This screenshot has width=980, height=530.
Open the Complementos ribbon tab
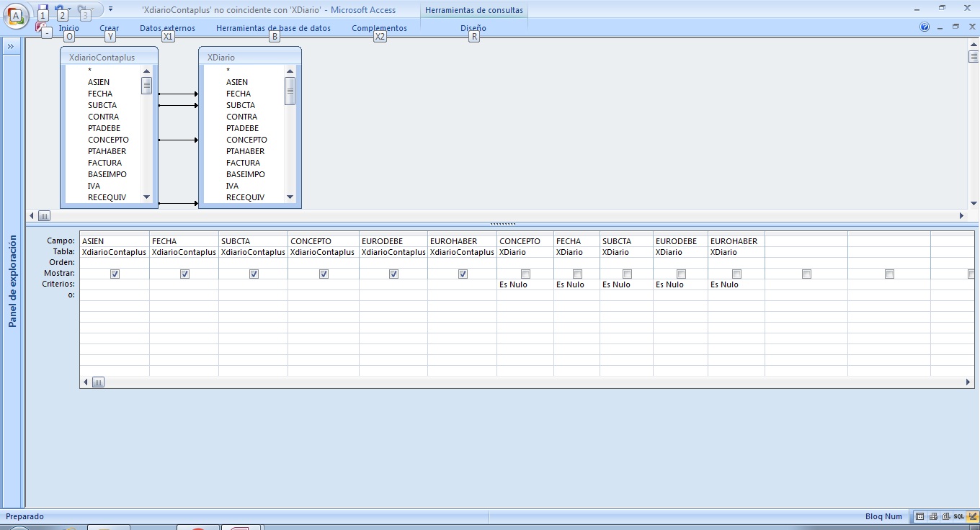tap(379, 28)
